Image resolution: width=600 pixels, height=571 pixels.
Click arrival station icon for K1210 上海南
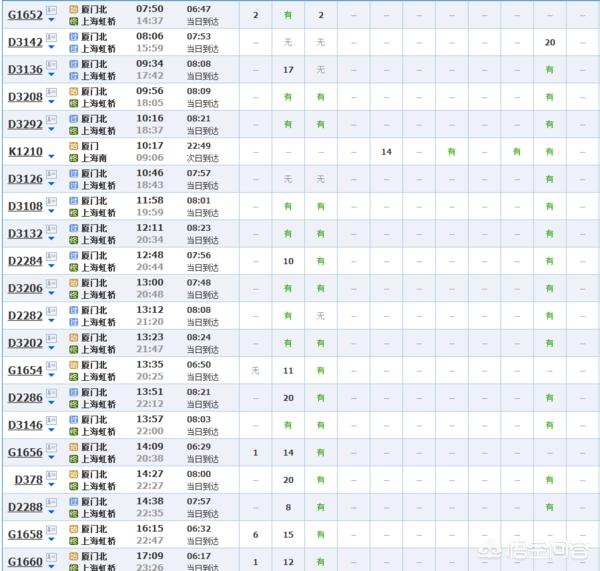[73, 158]
